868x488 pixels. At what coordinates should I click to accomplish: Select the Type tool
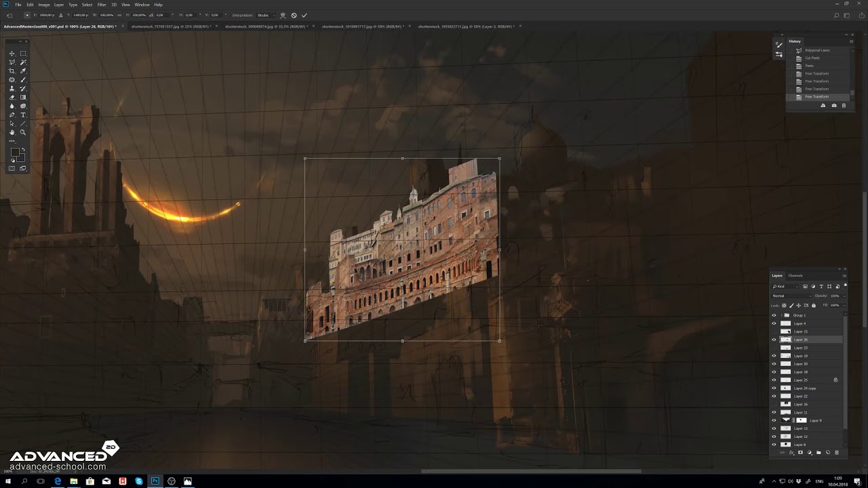(23, 115)
